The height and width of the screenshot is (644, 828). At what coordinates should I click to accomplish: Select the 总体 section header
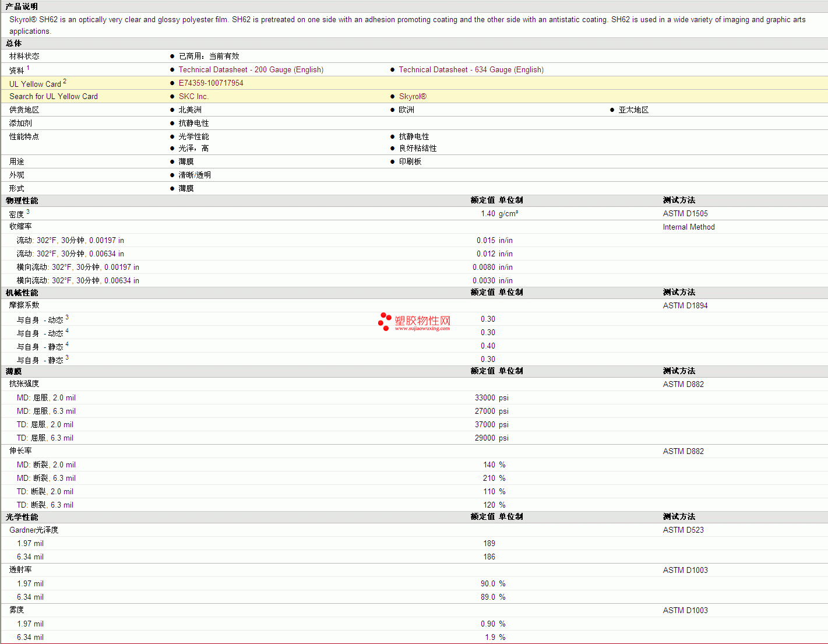(x=14, y=43)
